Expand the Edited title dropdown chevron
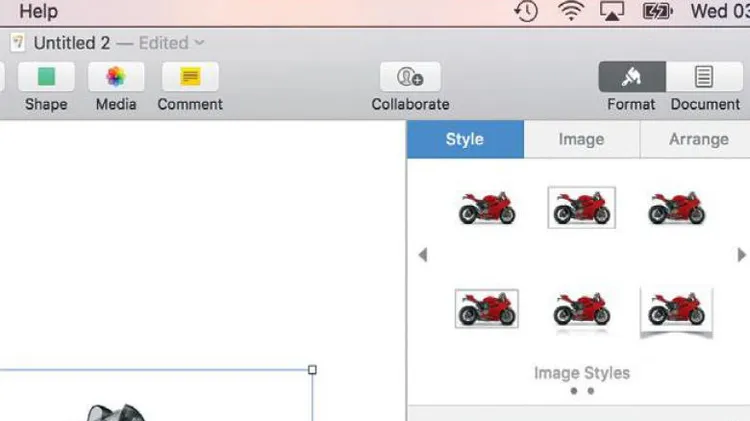The image size is (750, 421). click(199, 43)
